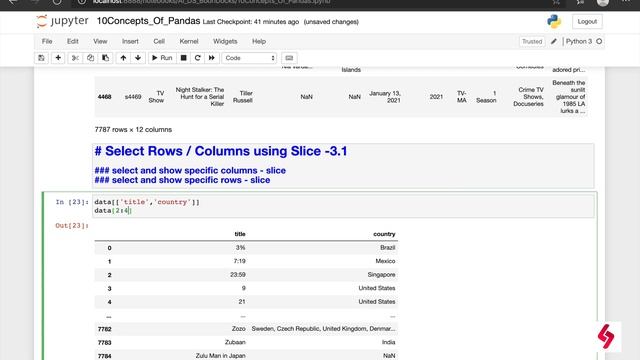The image size is (640, 360).
Task: Click the Python logo icon
Action: (554, 21)
